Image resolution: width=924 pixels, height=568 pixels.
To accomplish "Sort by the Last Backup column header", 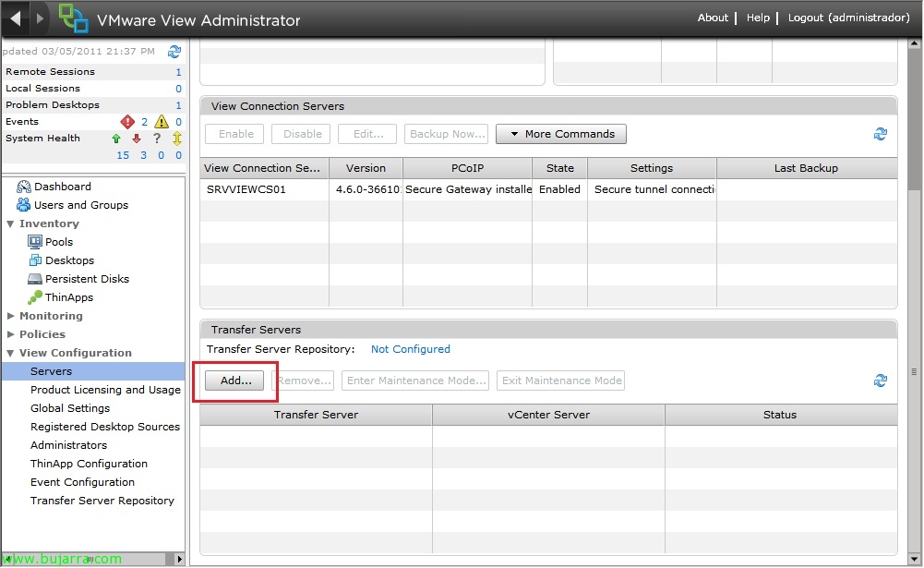I will point(807,169).
